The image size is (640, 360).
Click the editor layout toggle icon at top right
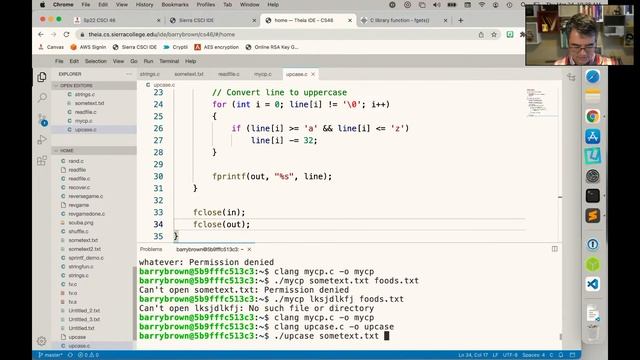571,77
